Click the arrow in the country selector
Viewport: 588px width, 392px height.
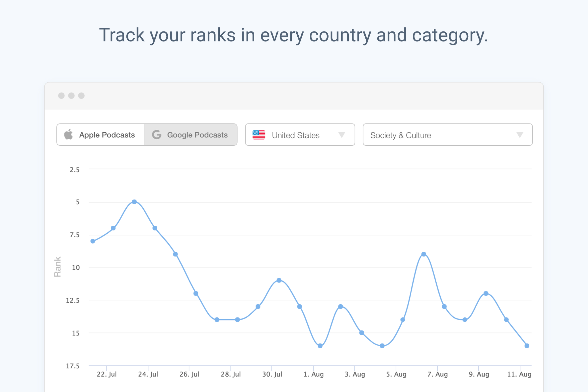point(342,135)
